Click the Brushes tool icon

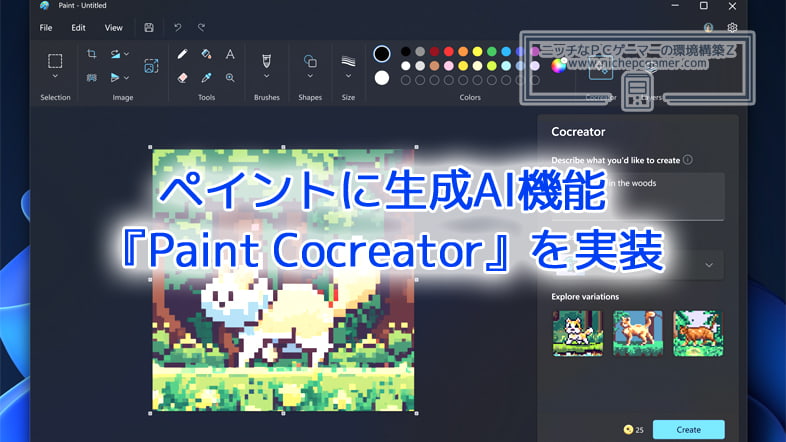tap(267, 61)
